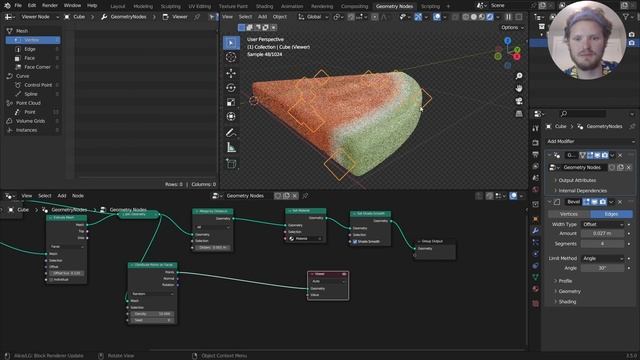
Task: Select the Add Cube tool in viewport toolbar
Action: [231, 164]
